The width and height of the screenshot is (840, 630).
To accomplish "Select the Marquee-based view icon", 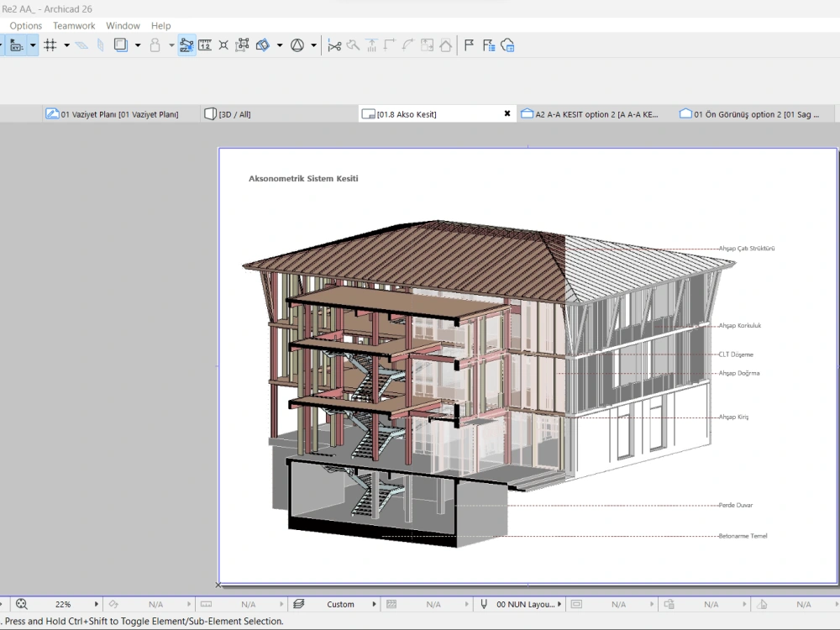I will click(242, 45).
